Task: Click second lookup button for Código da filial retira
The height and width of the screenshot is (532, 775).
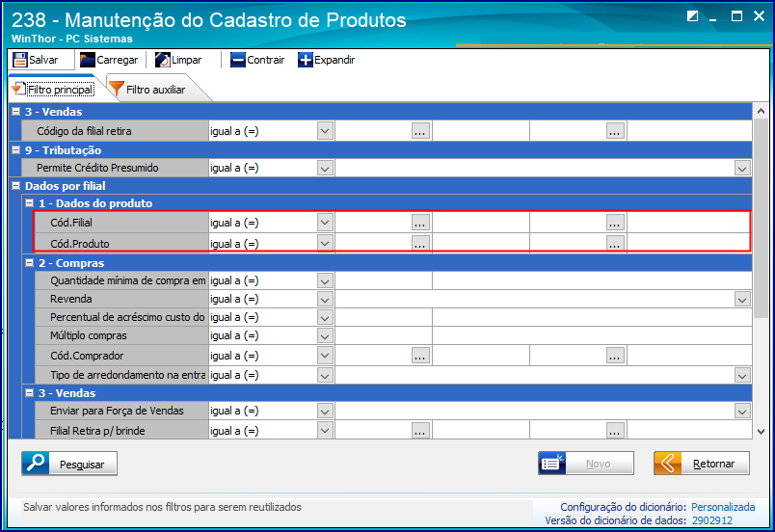Action: tap(615, 131)
